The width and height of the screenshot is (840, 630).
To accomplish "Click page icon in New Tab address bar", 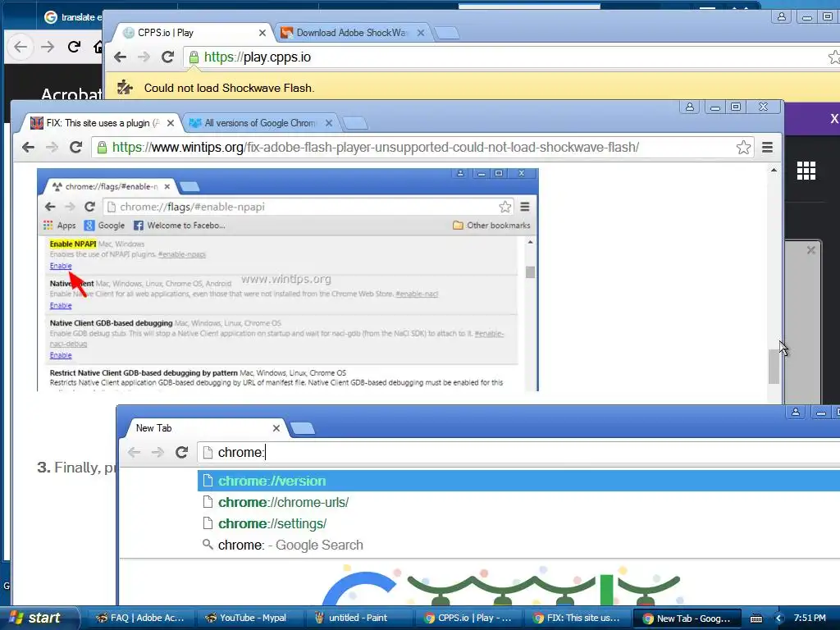I will [x=208, y=453].
